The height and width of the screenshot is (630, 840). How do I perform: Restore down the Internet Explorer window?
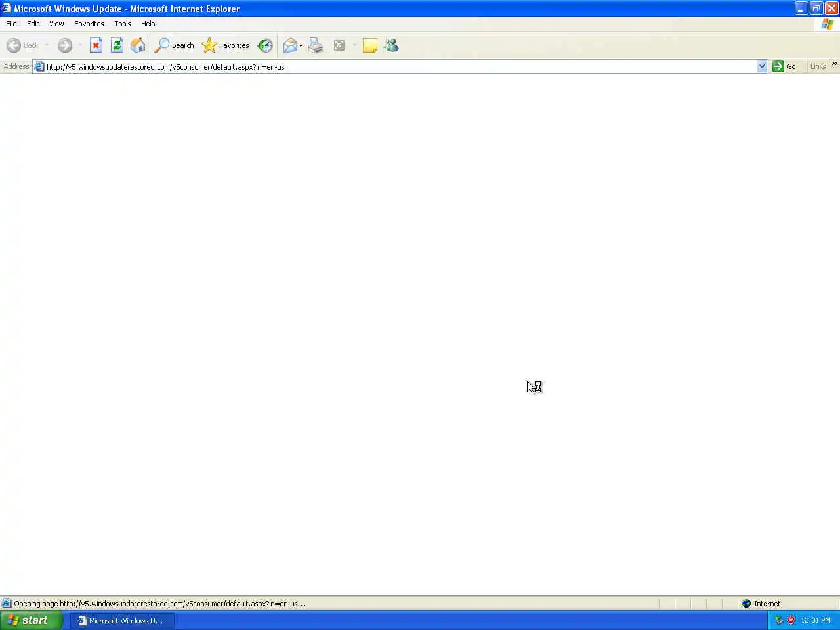(x=816, y=9)
